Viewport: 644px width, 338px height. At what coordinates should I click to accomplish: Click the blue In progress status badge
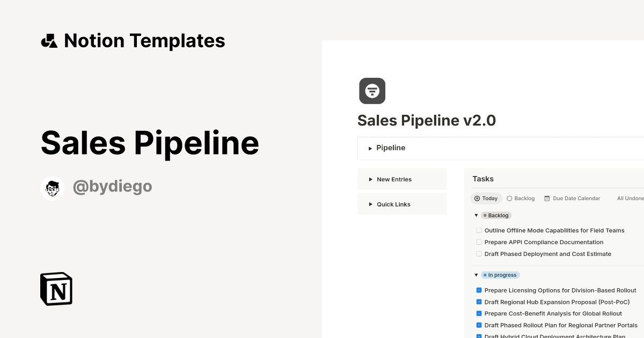tap(500, 275)
